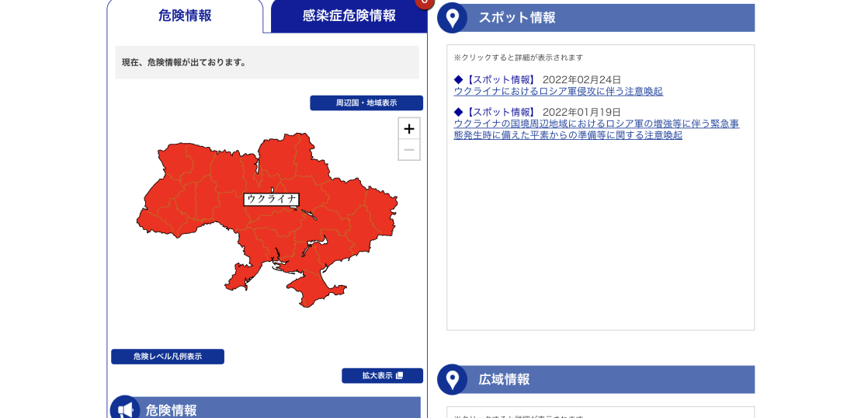868x418 pixels.
Task: Click location pin icon beside 広域情報
Action: click(x=452, y=379)
